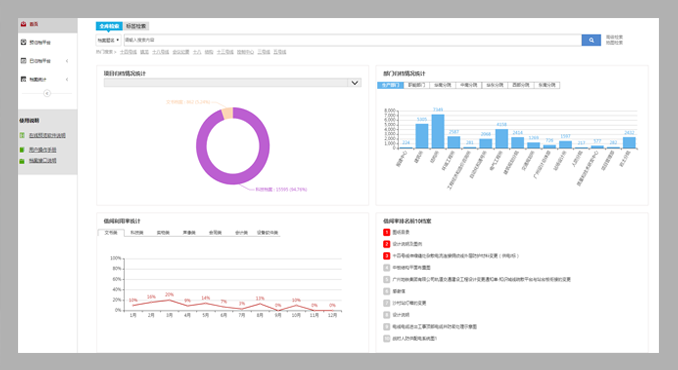Select the fourth department chart tab

point(469,85)
